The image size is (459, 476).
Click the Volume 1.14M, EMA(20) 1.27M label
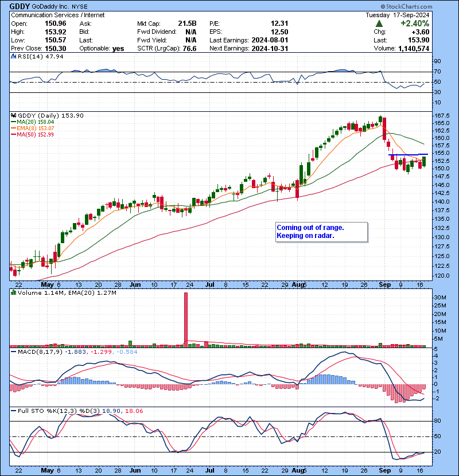point(67,292)
